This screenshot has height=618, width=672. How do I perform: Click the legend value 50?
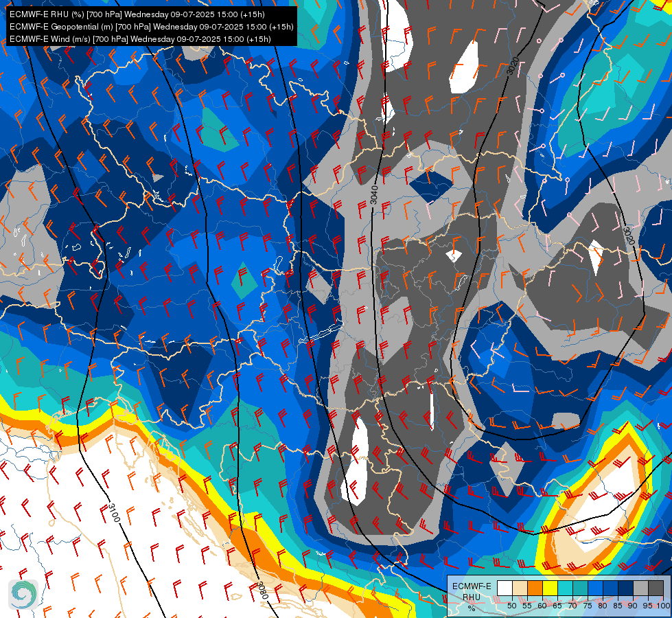(x=511, y=606)
